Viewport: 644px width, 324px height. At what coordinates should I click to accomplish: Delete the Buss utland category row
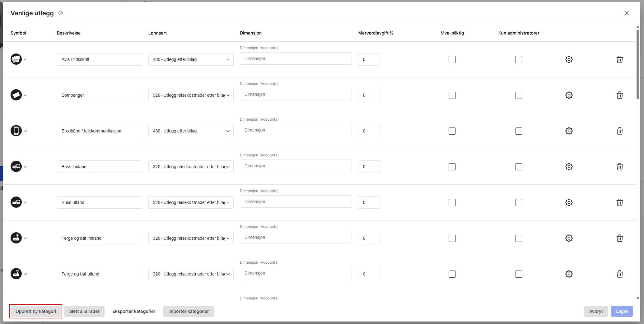click(x=619, y=202)
